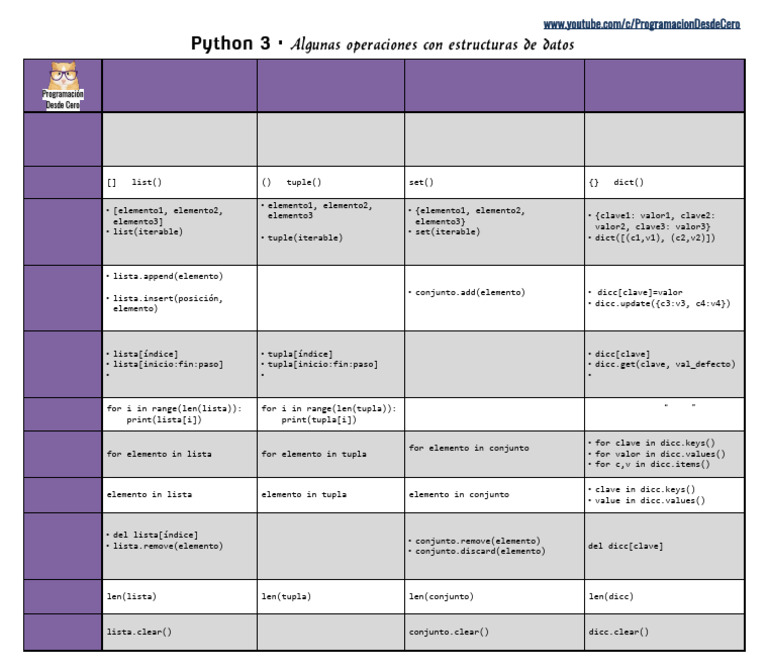This screenshot has width=768, height=672.
Task: Click 'for i in range(len(lista)):' line
Action: [x=174, y=408]
